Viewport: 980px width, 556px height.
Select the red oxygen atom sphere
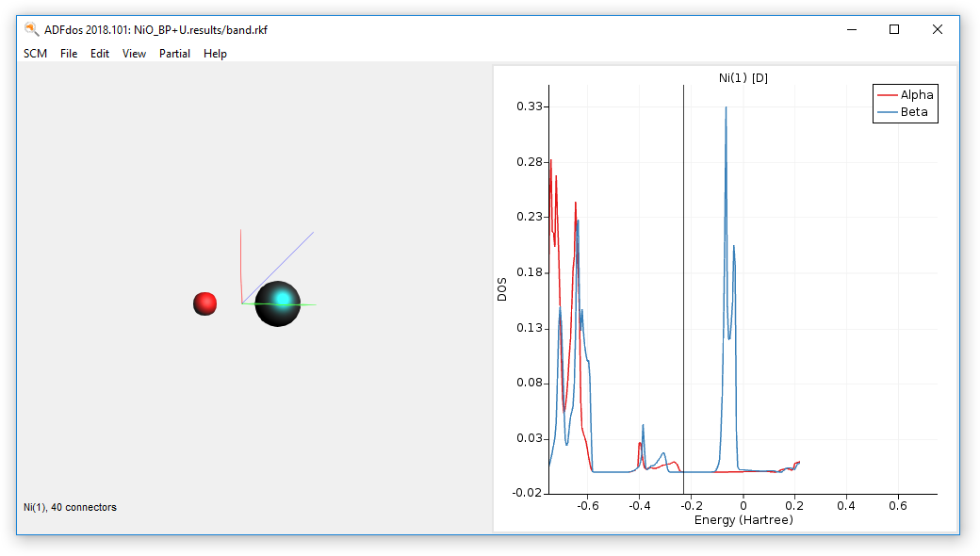(204, 303)
